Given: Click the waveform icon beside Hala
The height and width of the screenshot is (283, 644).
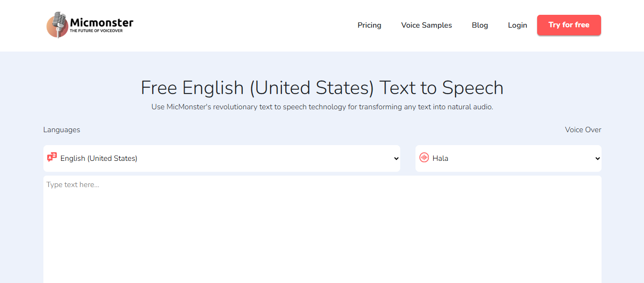Looking at the screenshot, I should [x=424, y=158].
